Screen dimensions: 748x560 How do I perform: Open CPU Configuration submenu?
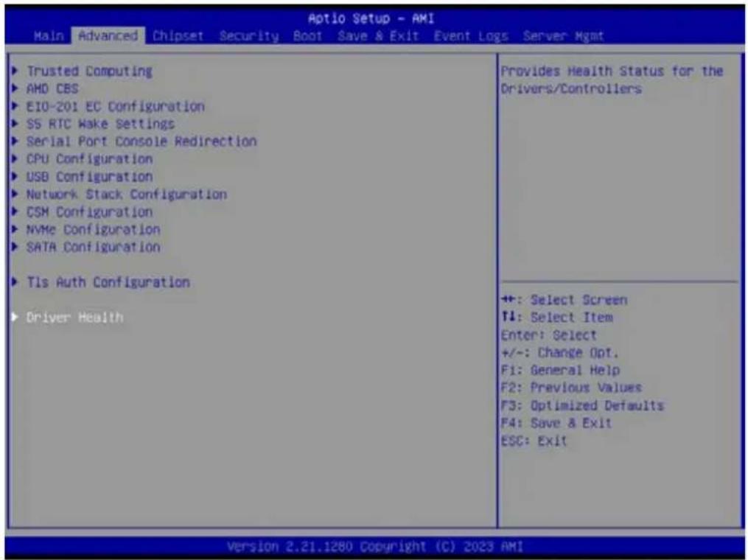pos(90,159)
